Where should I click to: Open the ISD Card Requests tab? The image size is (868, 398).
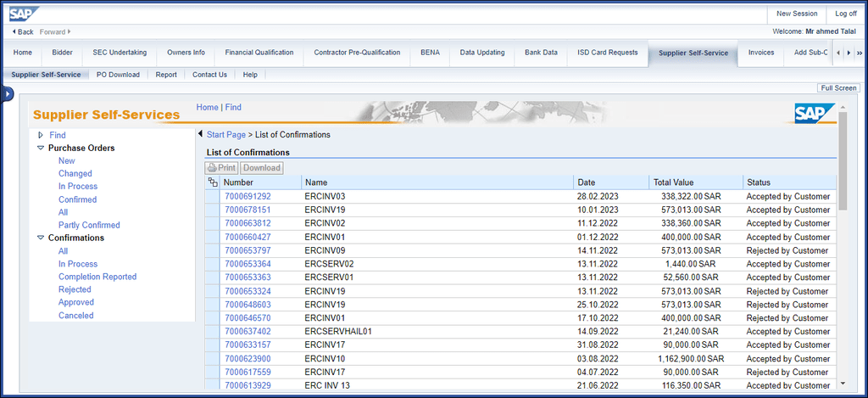coord(607,53)
